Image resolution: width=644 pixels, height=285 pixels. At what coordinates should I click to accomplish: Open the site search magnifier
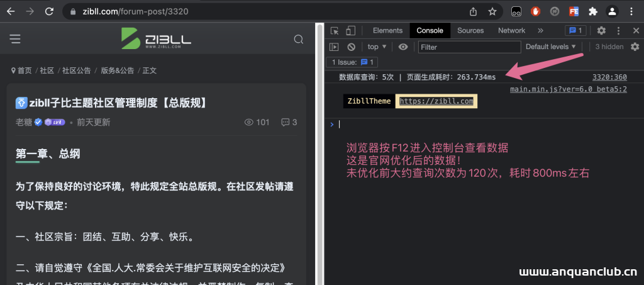pos(299,39)
